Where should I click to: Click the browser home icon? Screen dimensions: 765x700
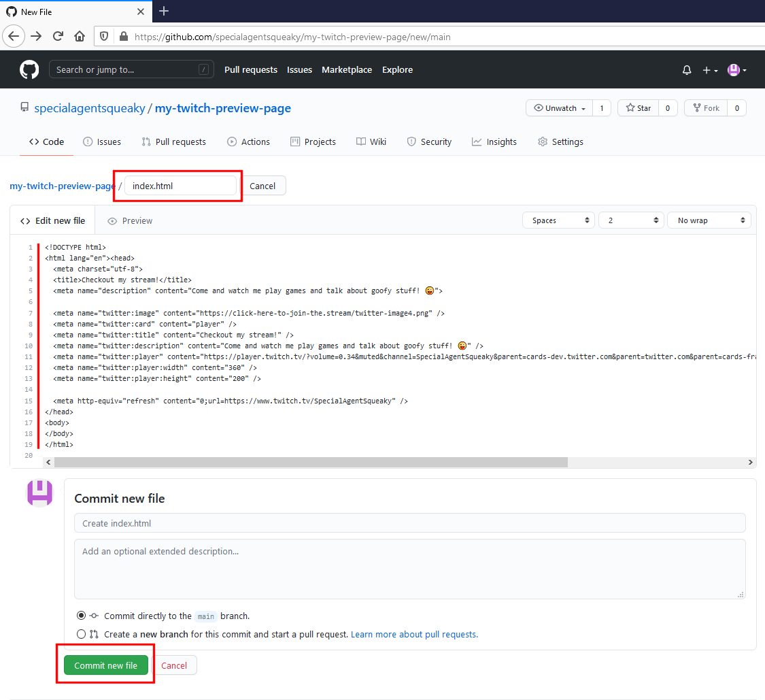coord(80,36)
